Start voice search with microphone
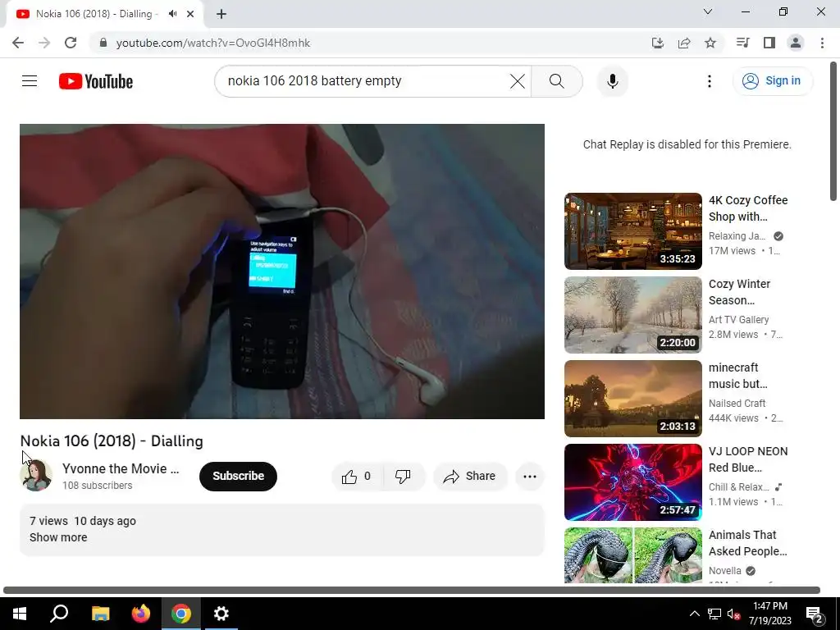 pos(612,81)
